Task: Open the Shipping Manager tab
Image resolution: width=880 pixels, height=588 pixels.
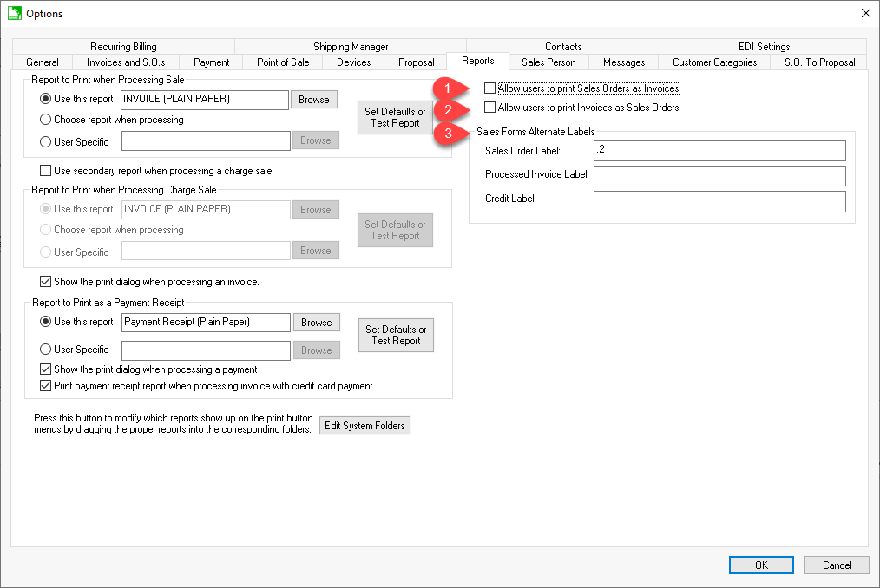Action: 351,47
